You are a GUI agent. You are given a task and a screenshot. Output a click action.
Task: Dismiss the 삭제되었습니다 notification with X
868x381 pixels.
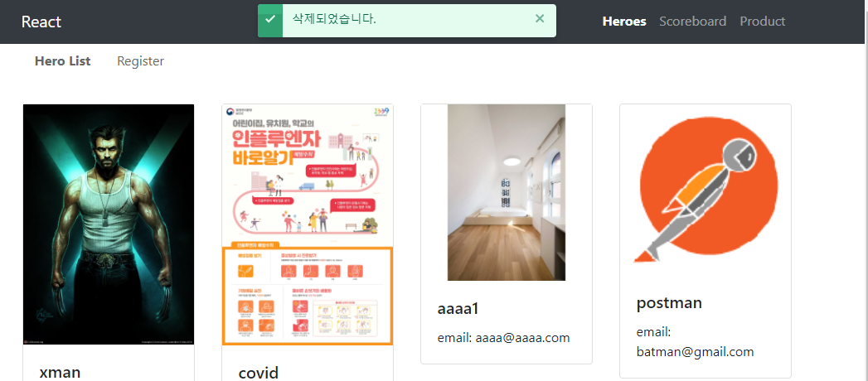[x=540, y=19]
